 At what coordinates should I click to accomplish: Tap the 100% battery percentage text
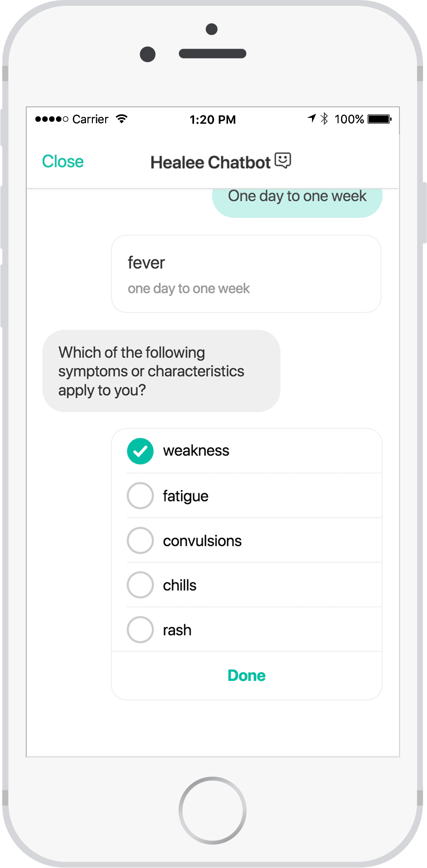tap(349, 119)
